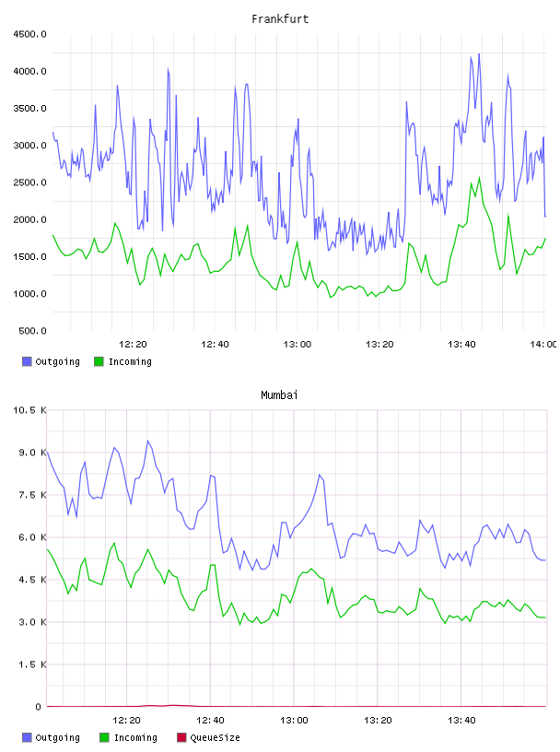Click the Outgoing legend label under the Mumbai chart
The image size is (560, 752).
tap(57, 738)
